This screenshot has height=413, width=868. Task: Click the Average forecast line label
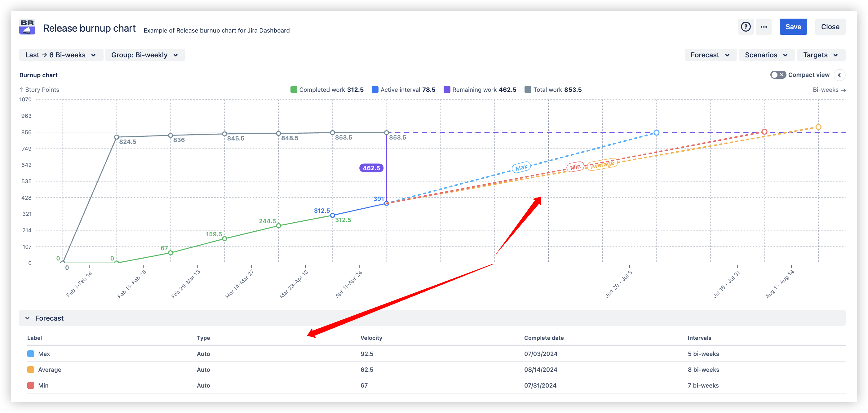pyautogui.click(x=602, y=164)
